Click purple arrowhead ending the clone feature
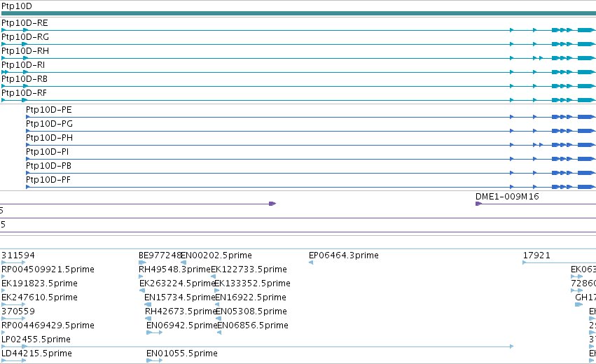Image resolution: width=596 pixels, height=364 pixels. pos(272,204)
